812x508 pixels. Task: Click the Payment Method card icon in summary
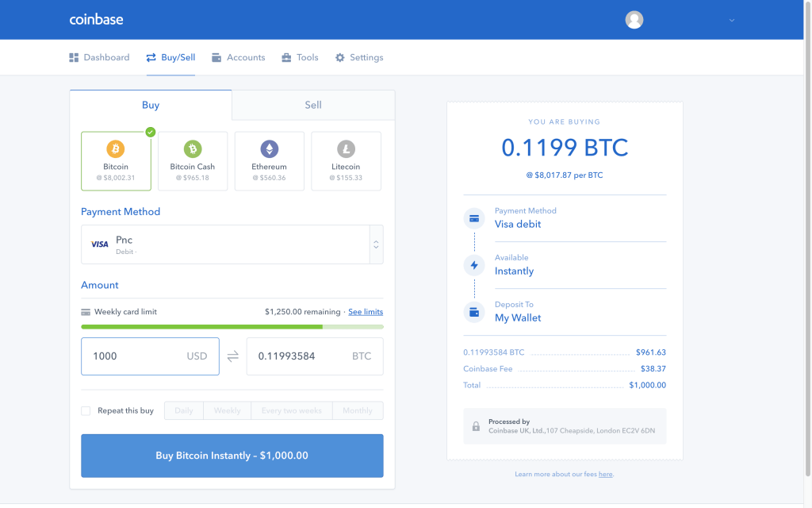point(474,219)
